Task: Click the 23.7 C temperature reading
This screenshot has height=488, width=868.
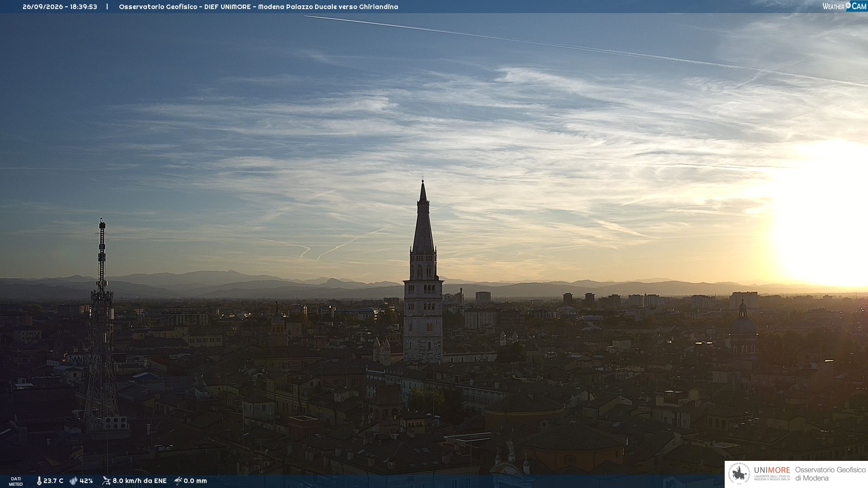Action: click(x=53, y=481)
